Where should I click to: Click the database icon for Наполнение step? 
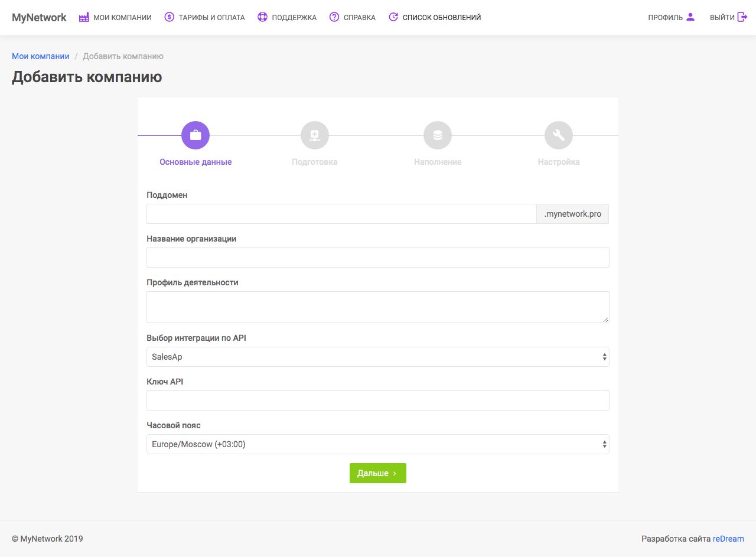[x=438, y=135]
